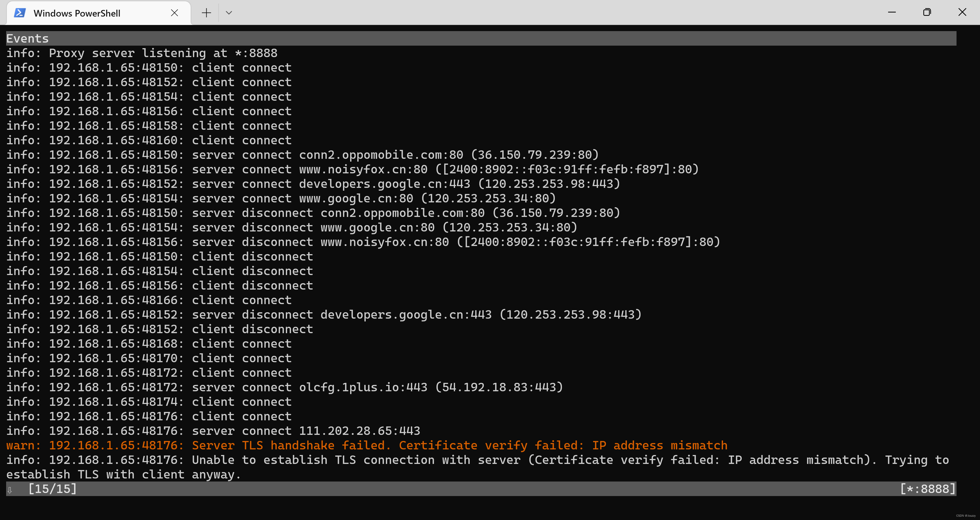Click the status bar at the bottom
The image size is (980, 520).
point(490,489)
